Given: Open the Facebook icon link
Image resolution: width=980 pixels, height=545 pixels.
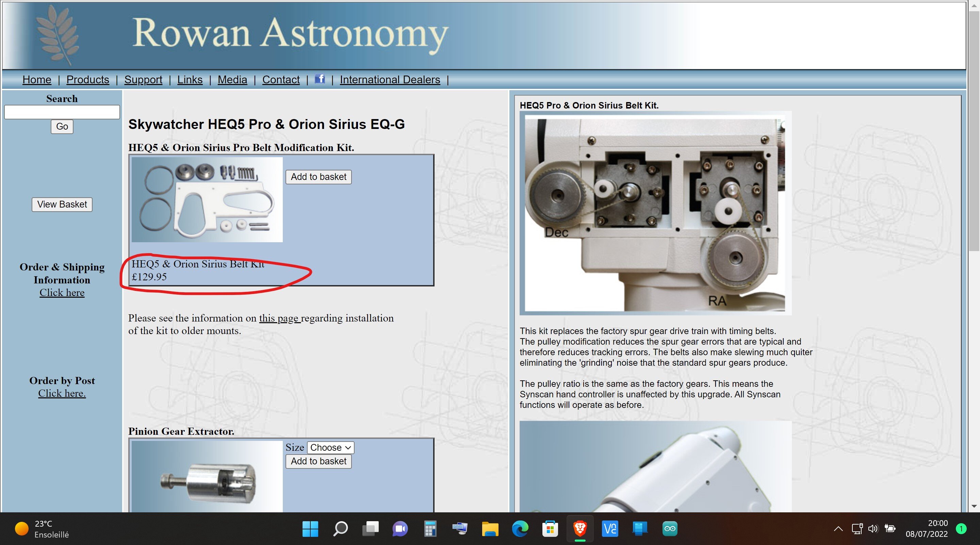Looking at the screenshot, I should [x=320, y=79].
